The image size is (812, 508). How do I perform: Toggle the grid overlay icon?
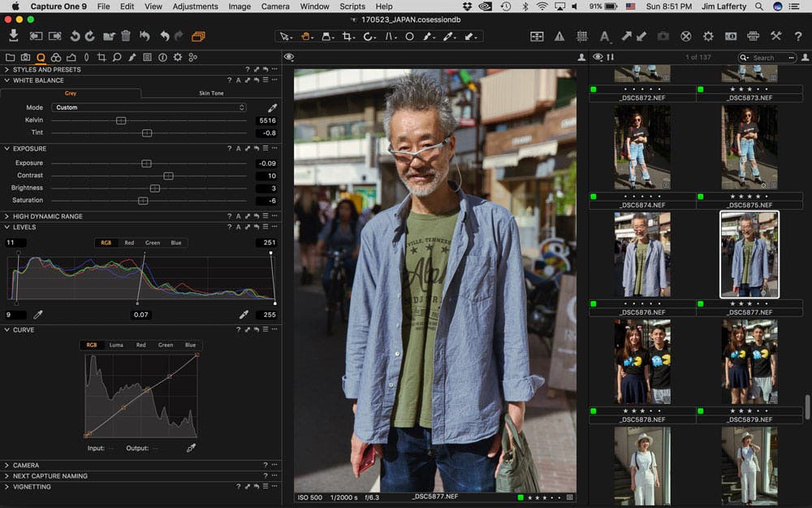pos(582,37)
